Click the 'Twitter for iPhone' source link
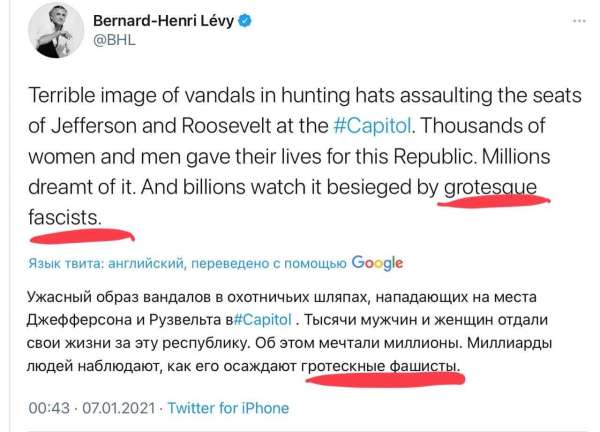Screen dimensions: 600x432 (228, 408)
